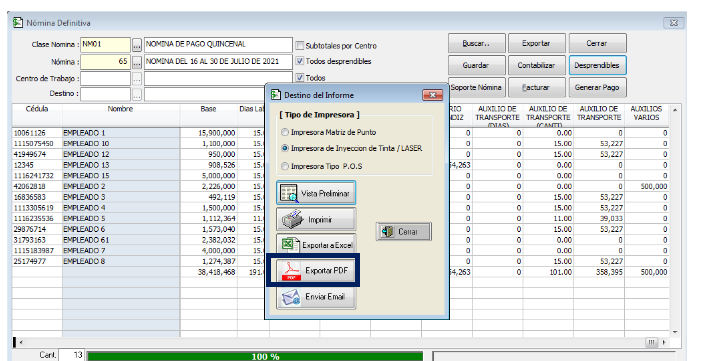Click the Vista Preliminar preview icon
Screen dimensions: 702x361
point(289,193)
